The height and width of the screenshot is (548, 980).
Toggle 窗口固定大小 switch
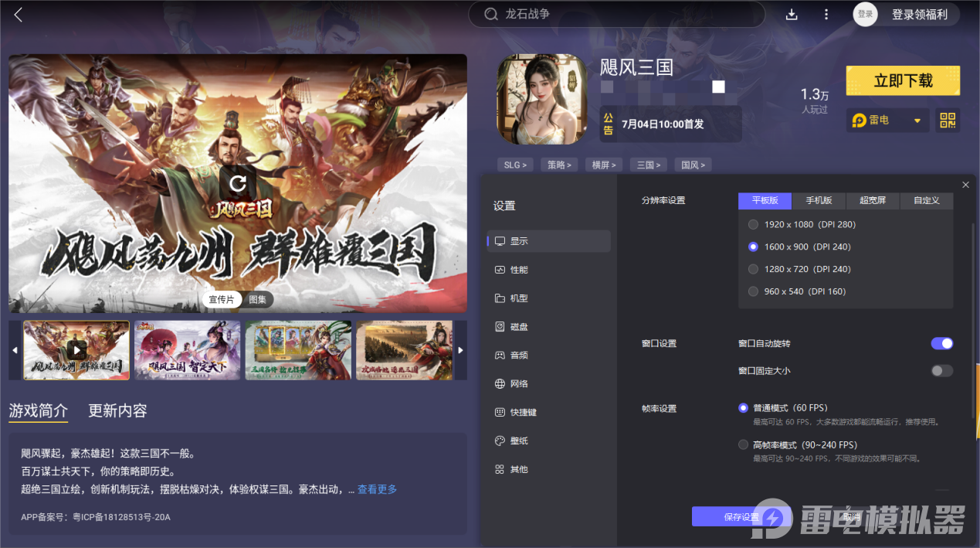click(x=942, y=371)
